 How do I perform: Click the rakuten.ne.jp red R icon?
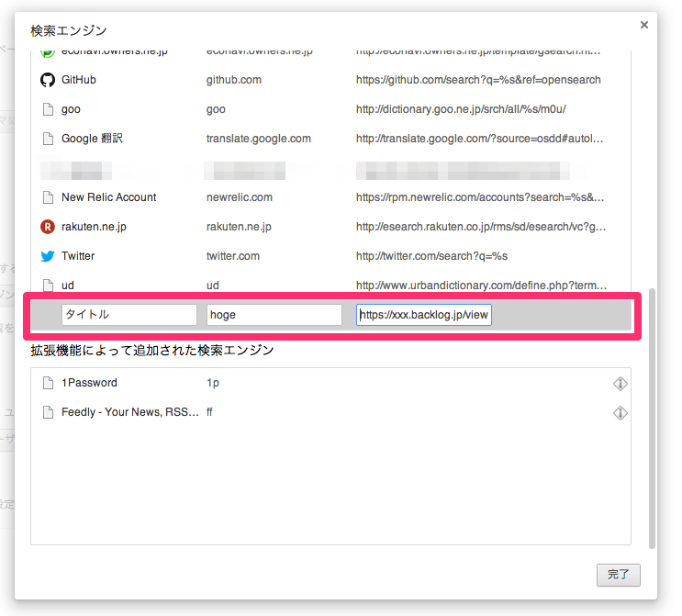pyautogui.click(x=48, y=227)
